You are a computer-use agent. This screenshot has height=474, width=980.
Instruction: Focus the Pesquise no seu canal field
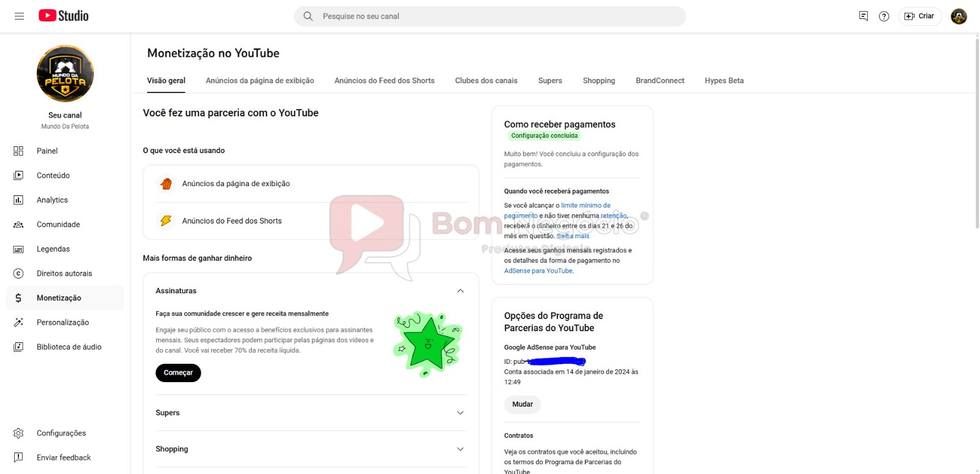click(x=490, y=16)
